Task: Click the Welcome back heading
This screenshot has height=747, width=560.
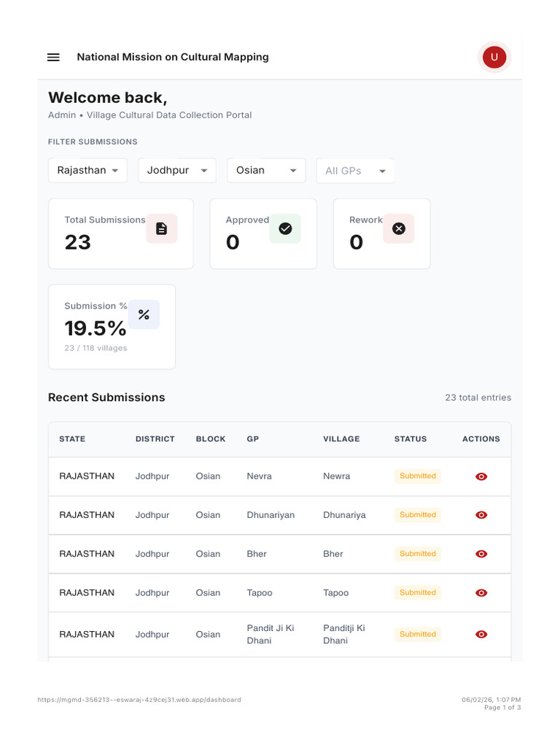Action: point(108,98)
